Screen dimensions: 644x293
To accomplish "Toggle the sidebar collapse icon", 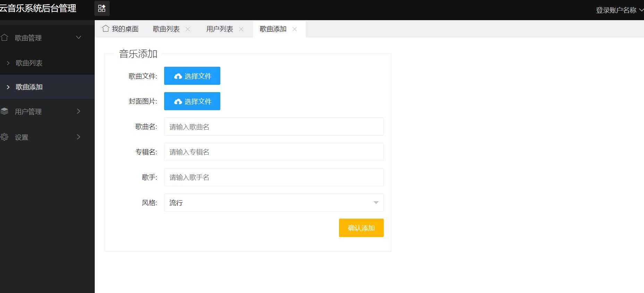I will pyautogui.click(x=102, y=8).
